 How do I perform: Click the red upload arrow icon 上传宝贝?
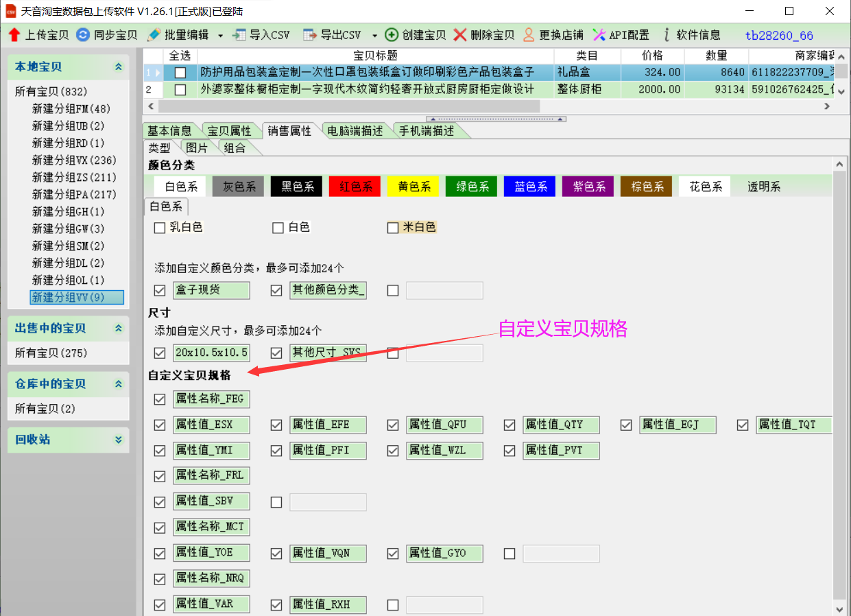[14, 35]
